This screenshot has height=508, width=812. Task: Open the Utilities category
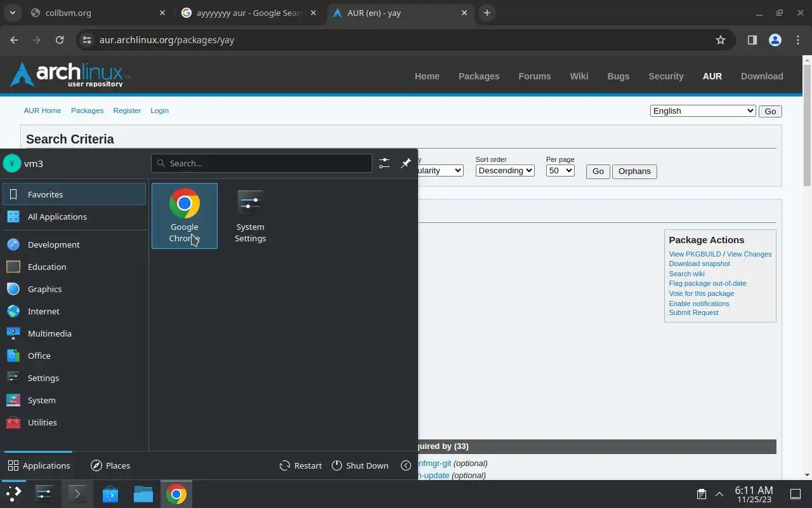point(74,422)
